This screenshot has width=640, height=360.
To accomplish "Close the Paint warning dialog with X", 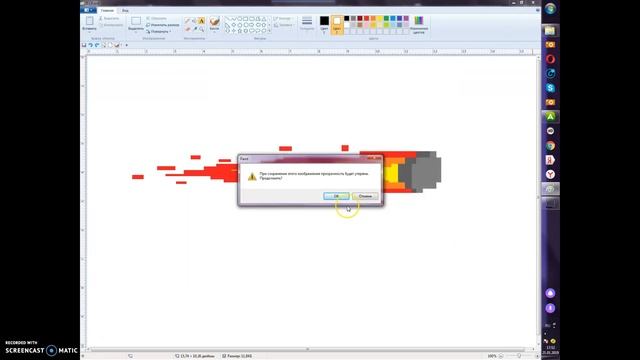I will click(x=374, y=158).
